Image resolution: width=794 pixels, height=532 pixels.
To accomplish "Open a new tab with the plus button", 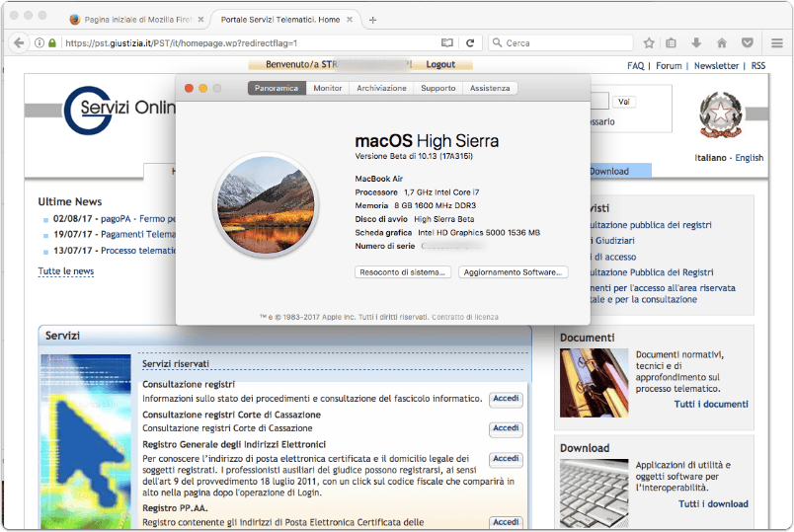I will tap(372, 20).
